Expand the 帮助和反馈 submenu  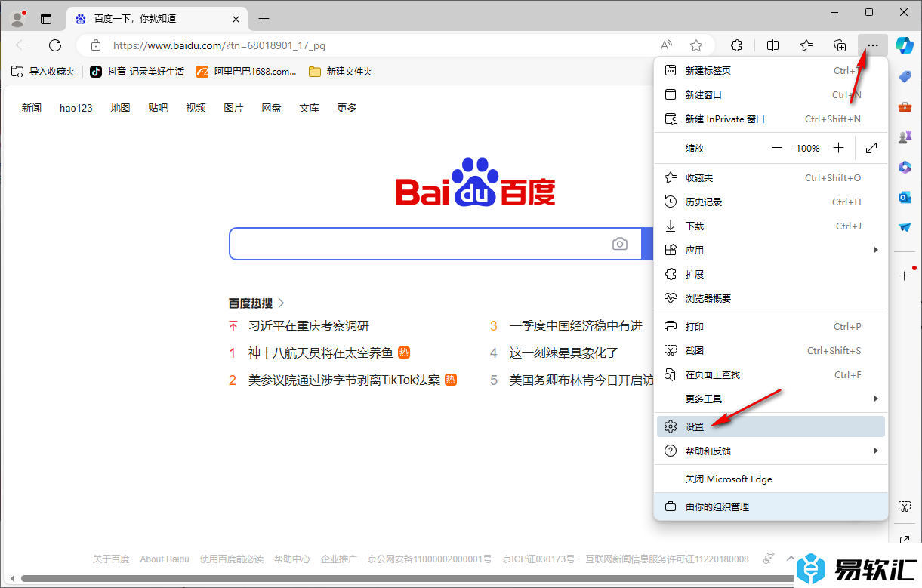[770, 451]
